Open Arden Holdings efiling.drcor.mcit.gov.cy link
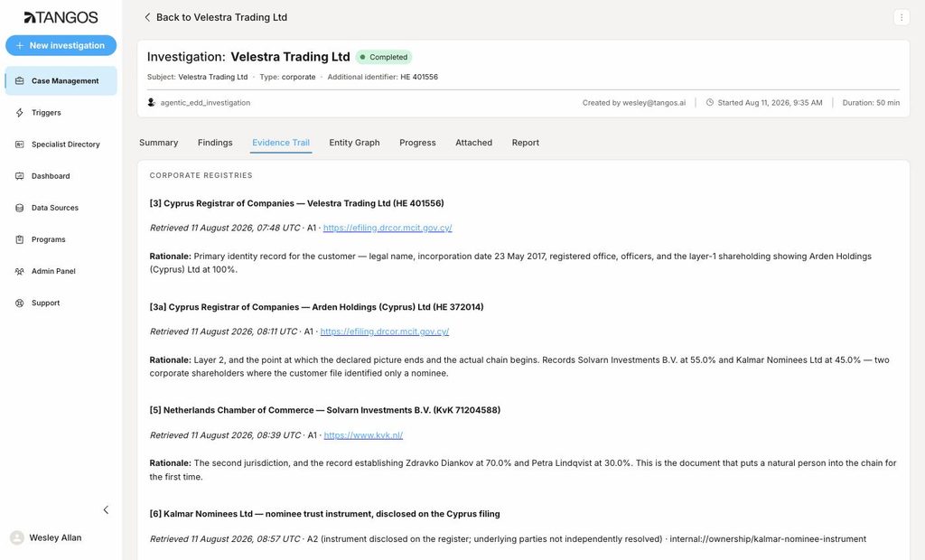This screenshot has width=925, height=560. [385, 331]
